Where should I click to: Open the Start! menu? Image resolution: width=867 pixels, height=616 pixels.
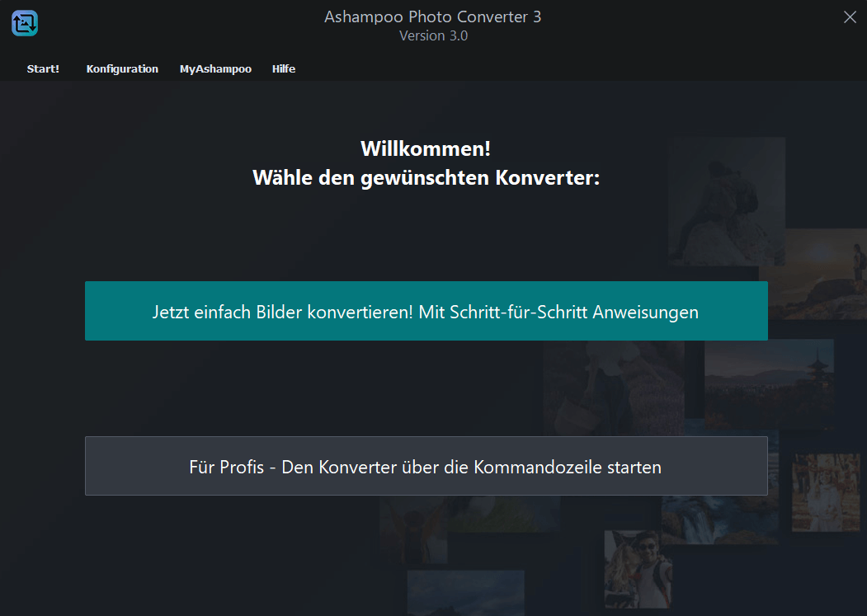point(43,68)
